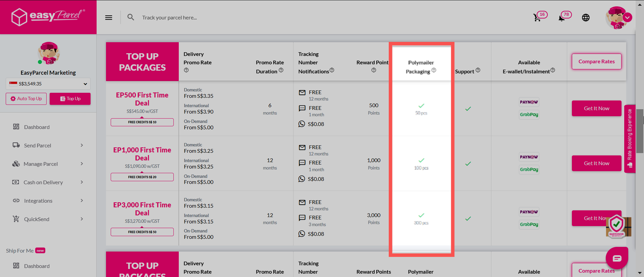
Task: Open the S$3,549.35 balance dropdown
Action: click(48, 84)
